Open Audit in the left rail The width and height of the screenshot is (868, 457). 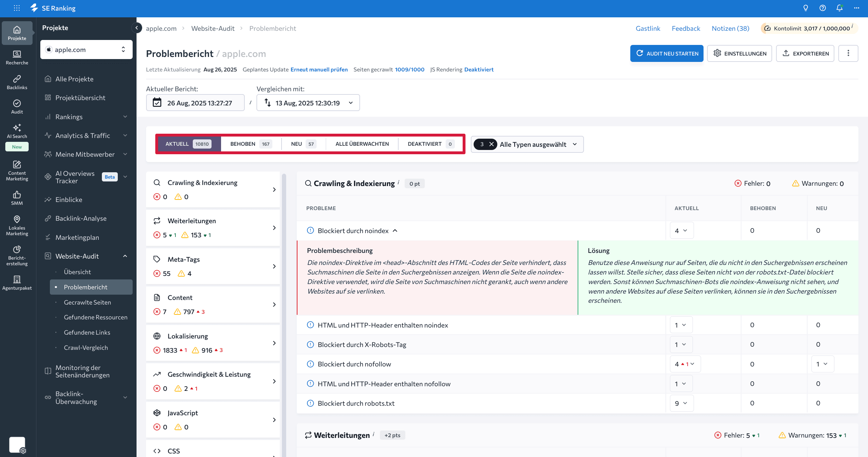tap(17, 106)
